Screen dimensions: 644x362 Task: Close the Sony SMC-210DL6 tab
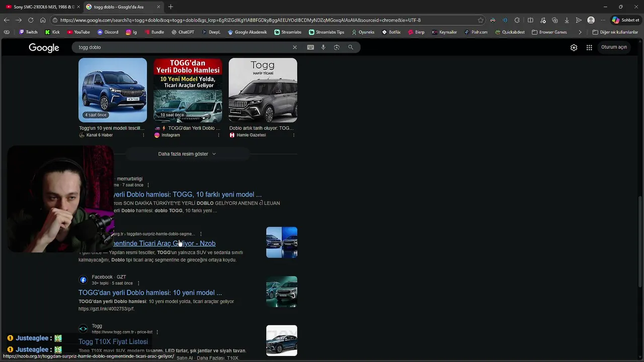point(78,7)
